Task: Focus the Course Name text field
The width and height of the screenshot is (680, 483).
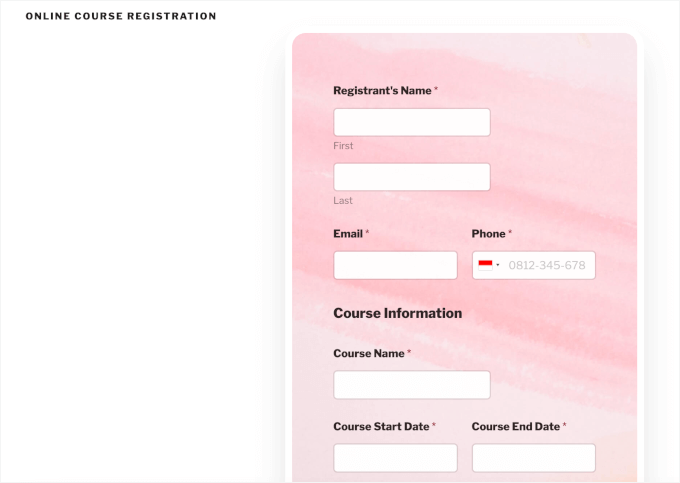Action: tap(411, 385)
